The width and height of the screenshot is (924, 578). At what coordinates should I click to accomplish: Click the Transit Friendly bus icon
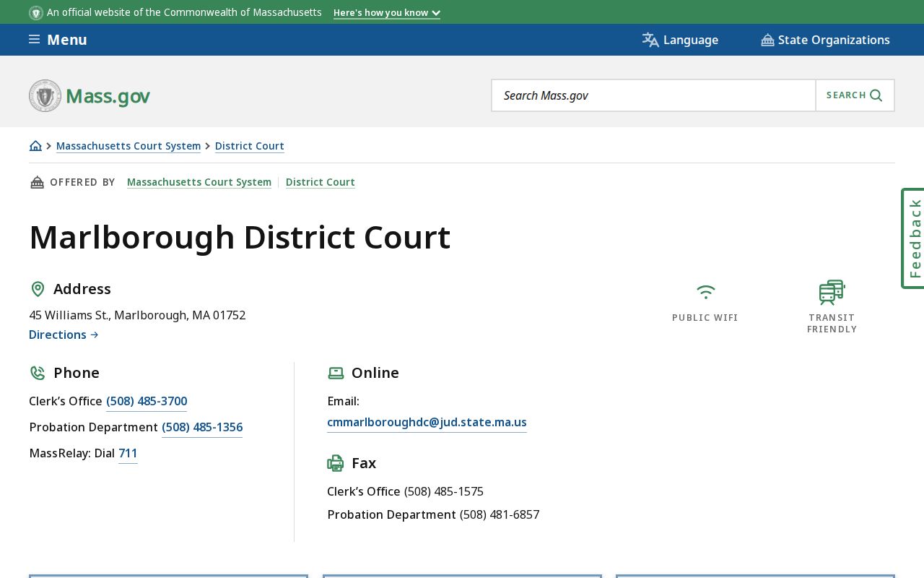point(832,293)
